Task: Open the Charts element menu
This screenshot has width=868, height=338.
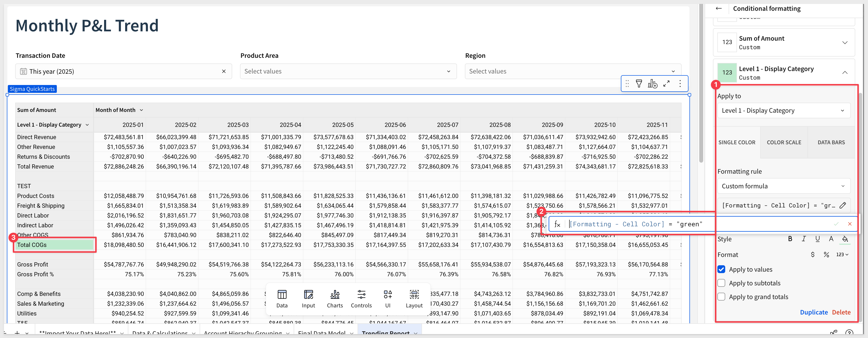Action: click(x=335, y=299)
